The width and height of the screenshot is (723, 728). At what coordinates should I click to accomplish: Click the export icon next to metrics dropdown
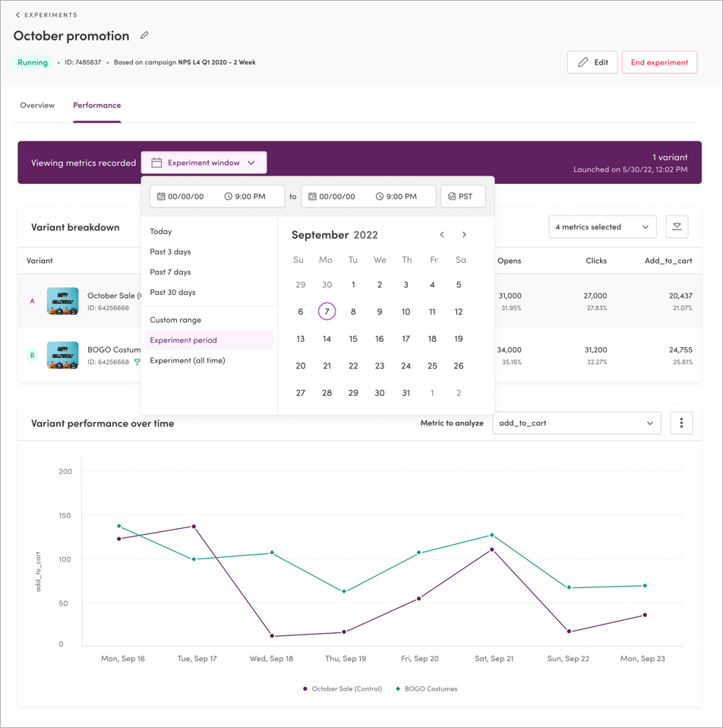point(677,226)
